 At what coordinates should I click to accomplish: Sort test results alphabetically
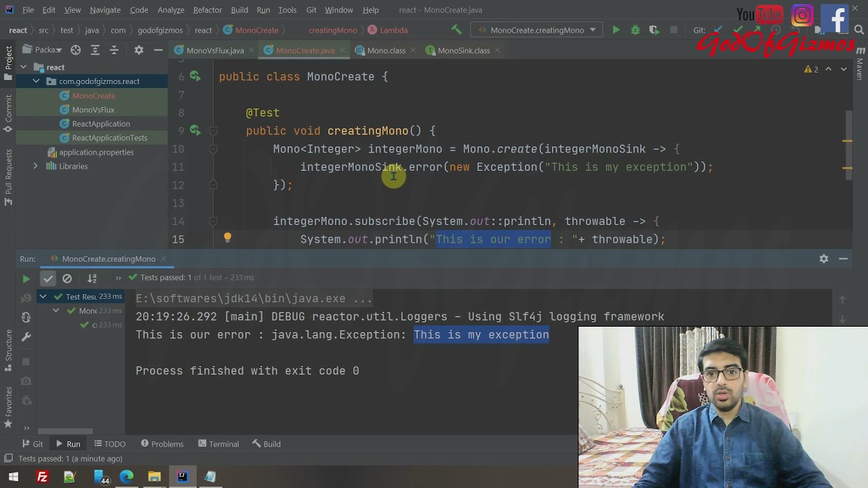click(92, 278)
